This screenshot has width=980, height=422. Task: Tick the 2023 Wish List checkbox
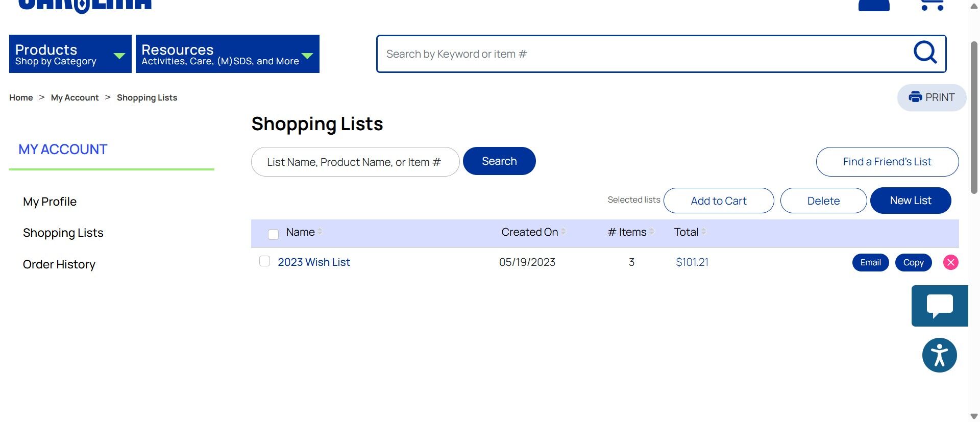point(264,261)
